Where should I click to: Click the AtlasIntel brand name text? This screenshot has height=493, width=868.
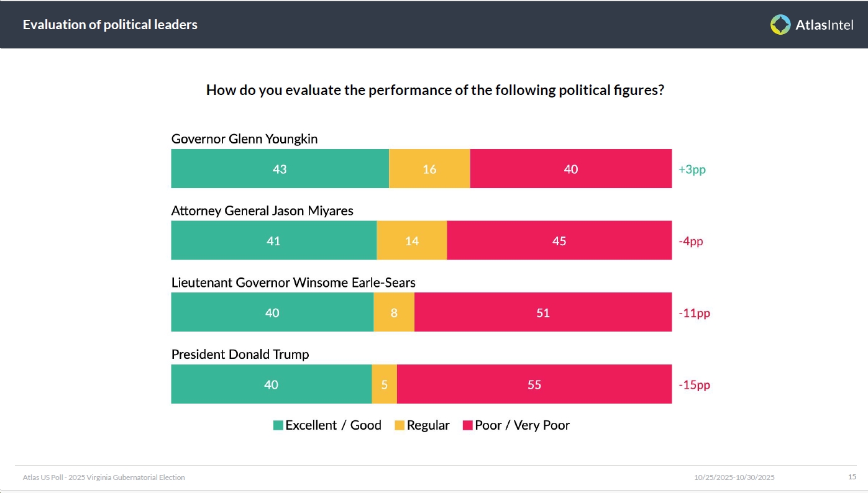[825, 25]
